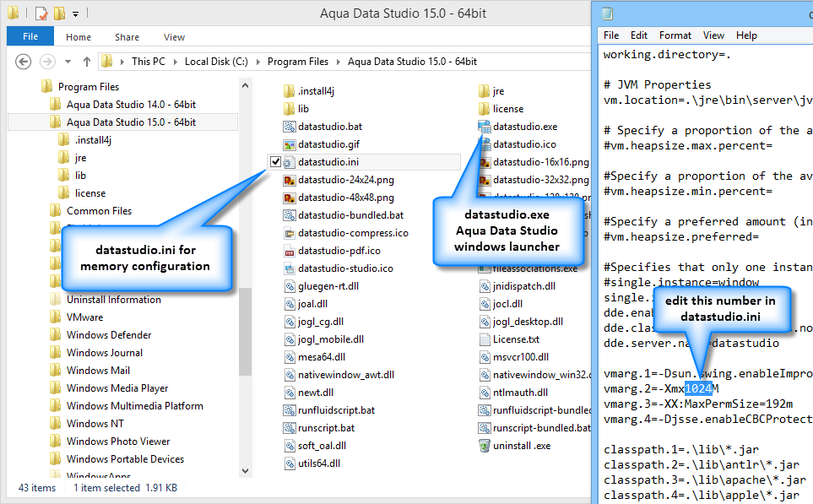Open the datastudio.exe launcher file
Viewport: 813px width, 504px height.
(x=524, y=127)
